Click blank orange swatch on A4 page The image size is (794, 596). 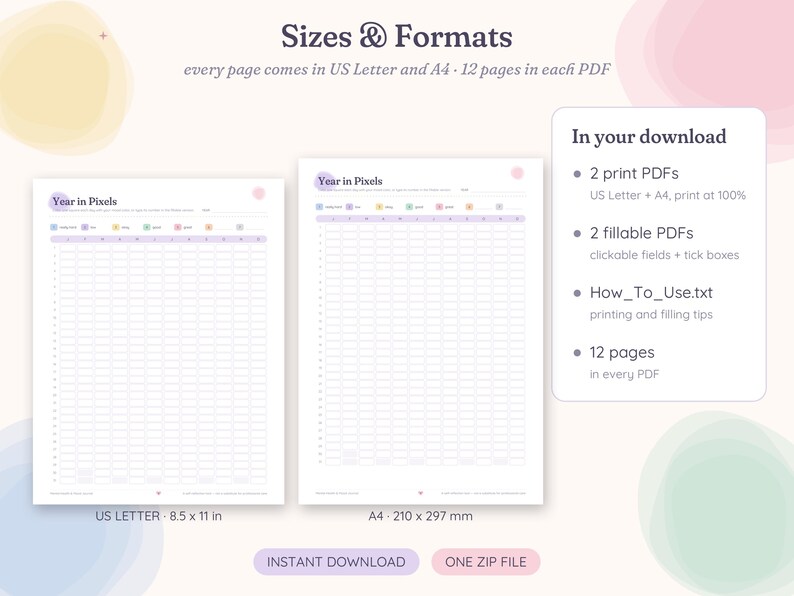pyautogui.click(x=469, y=207)
